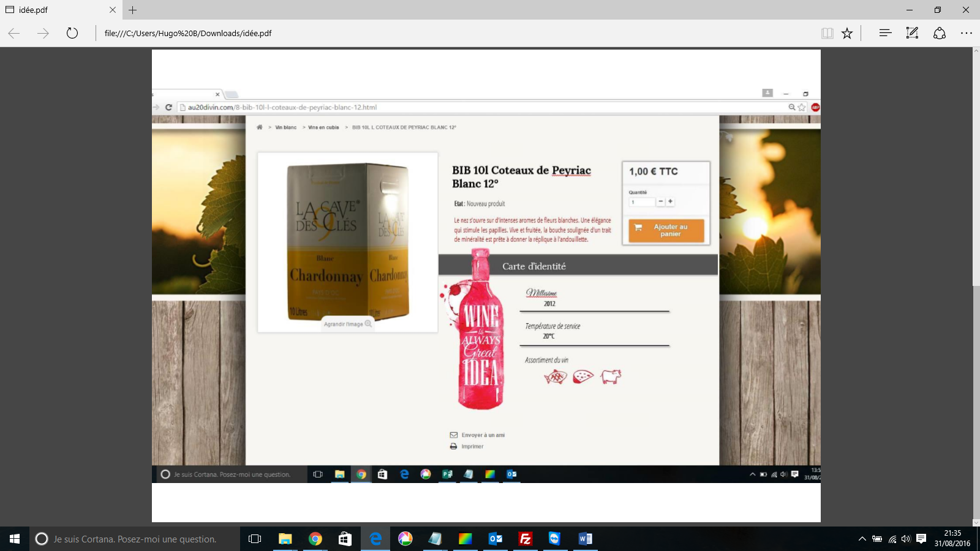Switch to Edge in the main taskbar
980x551 pixels.
pyautogui.click(x=375, y=539)
